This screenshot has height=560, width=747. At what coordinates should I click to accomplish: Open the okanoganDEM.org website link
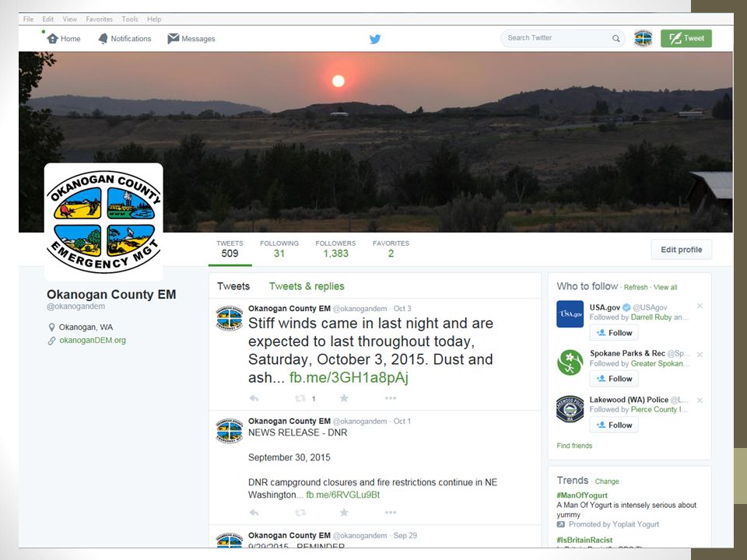point(93,341)
